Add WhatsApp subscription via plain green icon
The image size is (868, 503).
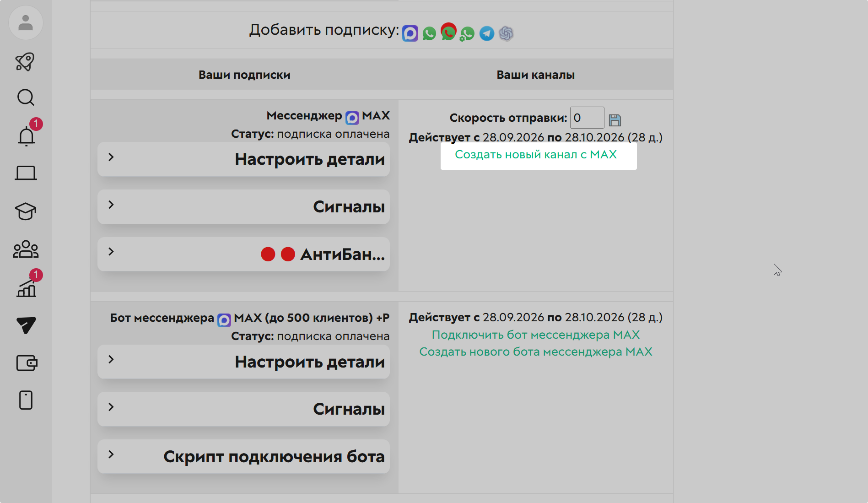(429, 33)
